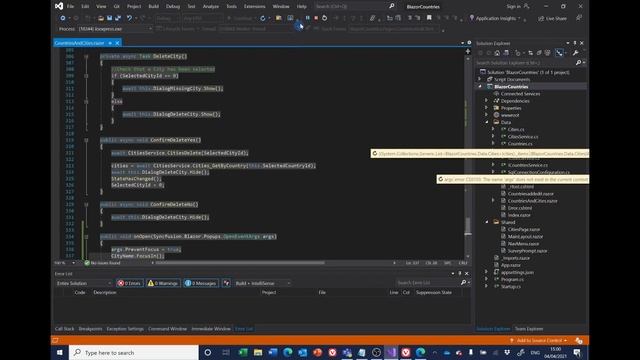The image size is (640, 360).
Task: Open the folder icon in debug toolbar
Action: (x=278, y=18)
